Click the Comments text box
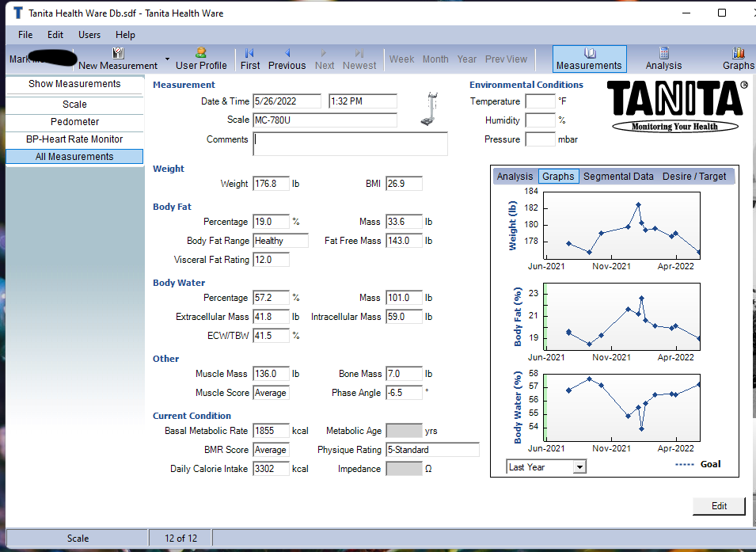Image resolution: width=756 pixels, height=552 pixels. click(350, 144)
